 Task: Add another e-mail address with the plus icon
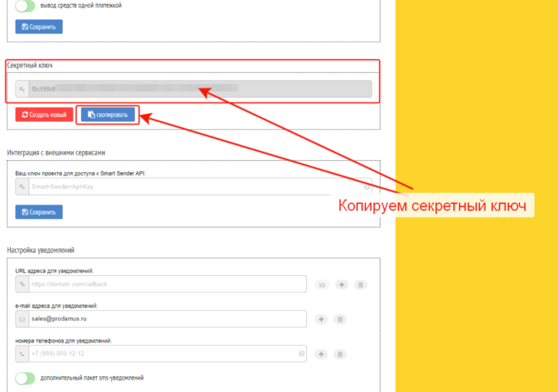[x=321, y=320]
